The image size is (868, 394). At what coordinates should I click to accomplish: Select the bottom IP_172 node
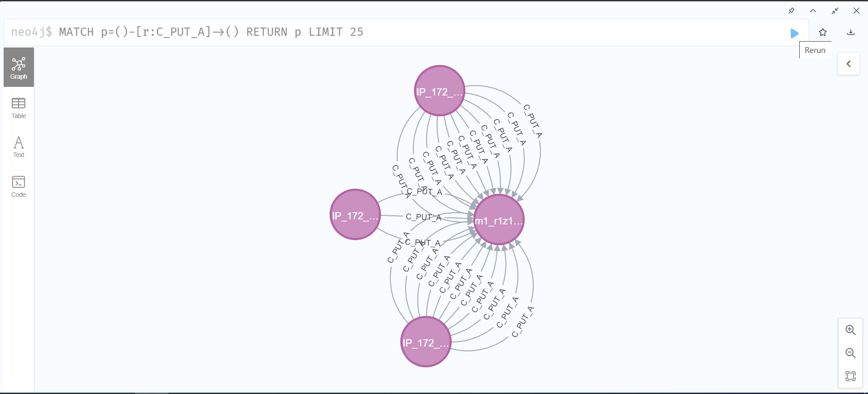[426, 342]
